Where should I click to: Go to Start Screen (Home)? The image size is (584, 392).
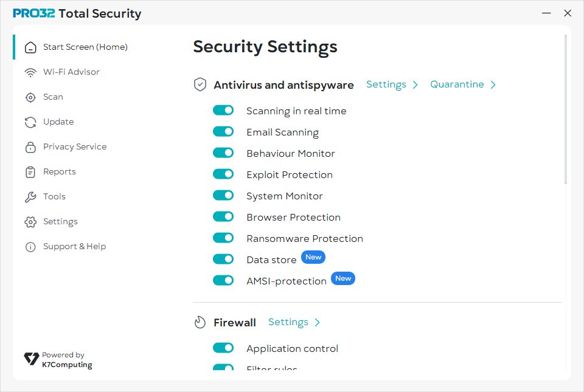(x=85, y=47)
